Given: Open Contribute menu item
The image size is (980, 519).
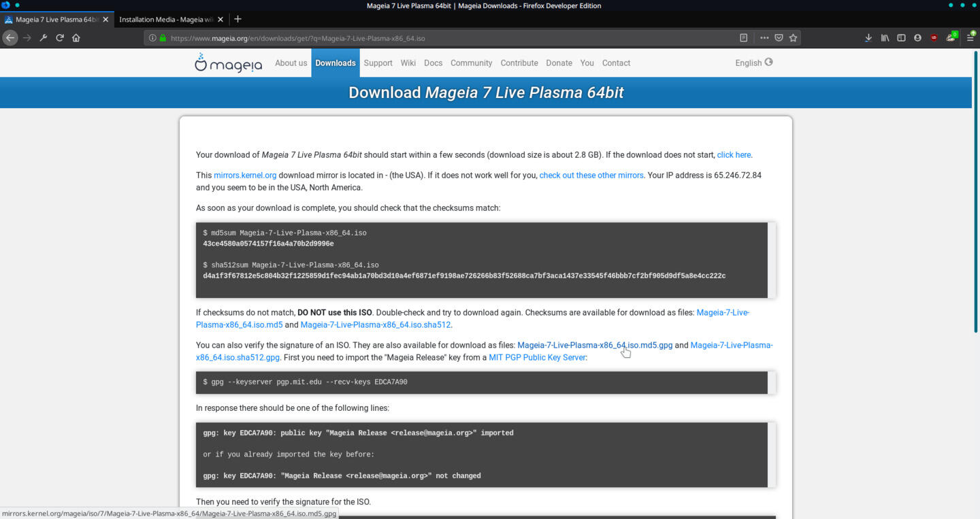Looking at the screenshot, I should click(519, 63).
